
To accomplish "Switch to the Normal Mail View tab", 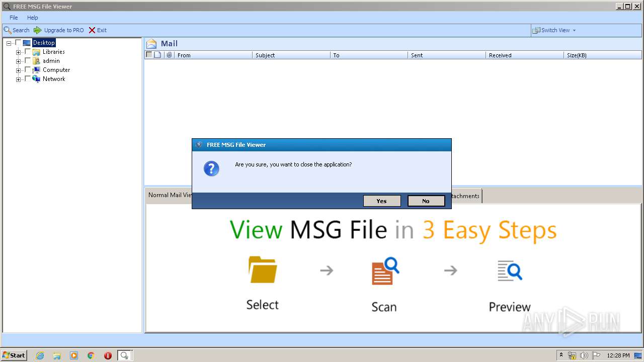I will 169,195.
